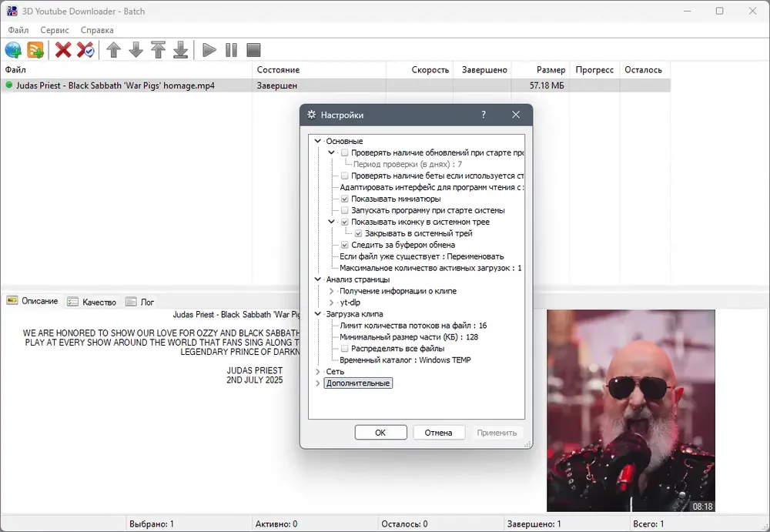This screenshot has height=532, width=770.
Task: Collapse the Загрузка клипа section
Action: 318,314
